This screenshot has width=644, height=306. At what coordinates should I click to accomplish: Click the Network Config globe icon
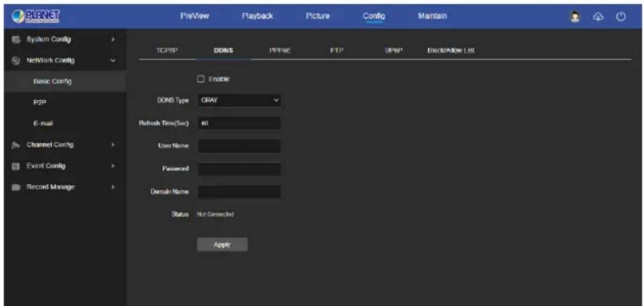[x=15, y=60]
